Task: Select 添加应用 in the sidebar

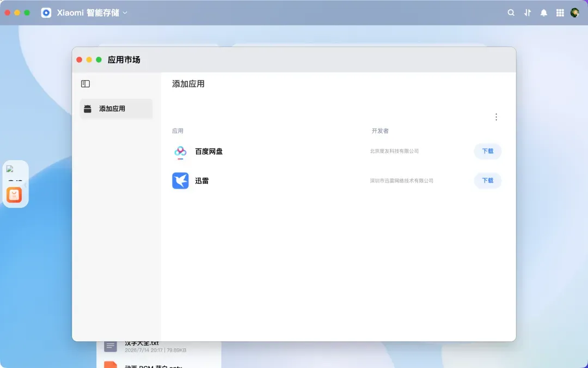Action: pos(117,109)
